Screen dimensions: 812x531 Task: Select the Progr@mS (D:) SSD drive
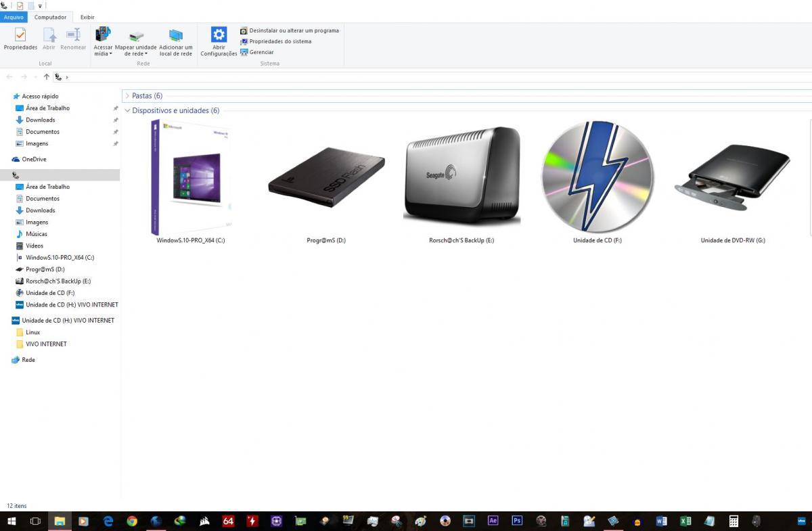tap(326, 182)
